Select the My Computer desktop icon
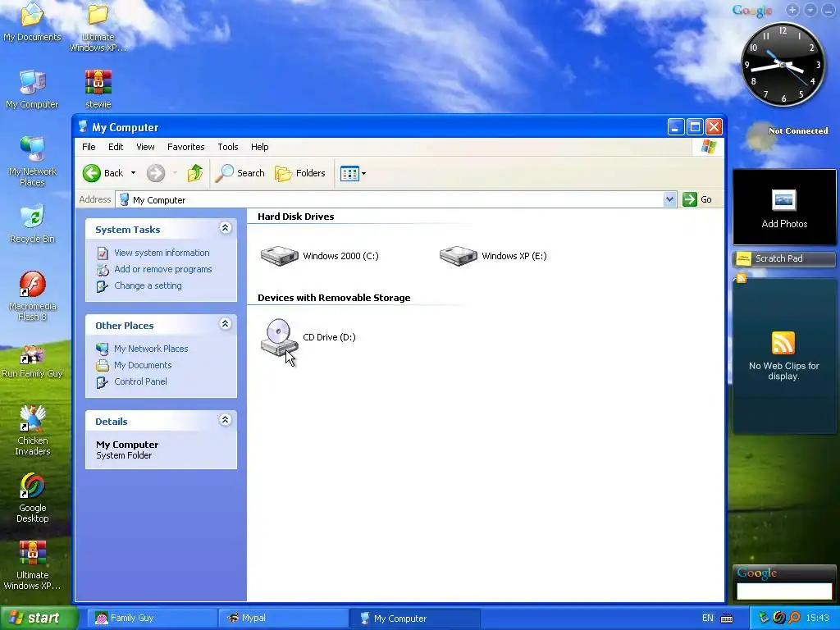This screenshot has height=630, width=840. tap(32, 89)
